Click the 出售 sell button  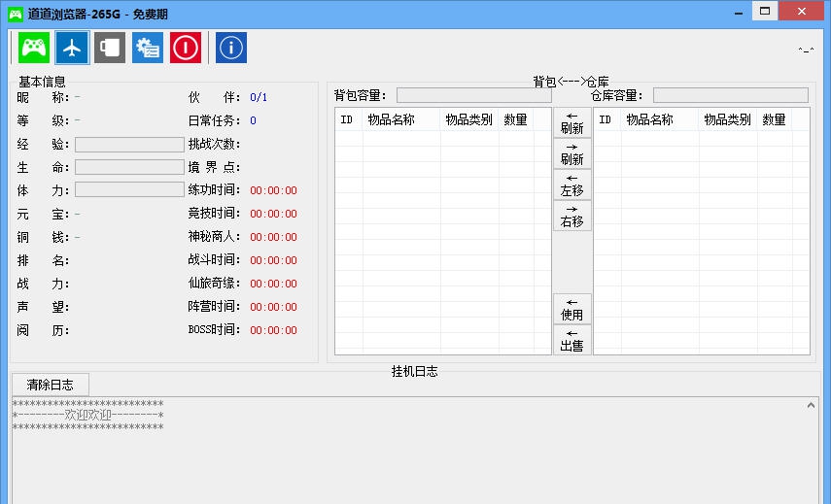click(571, 340)
